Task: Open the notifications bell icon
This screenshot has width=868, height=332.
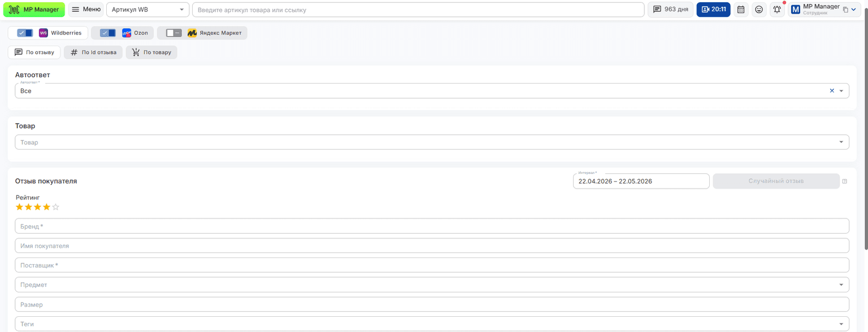Action: [x=778, y=10]
